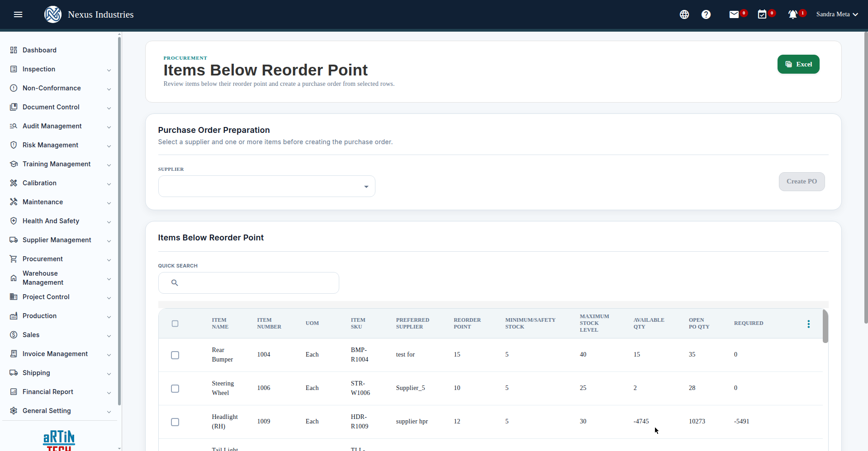Open the language globe icon

click(684, 14)
